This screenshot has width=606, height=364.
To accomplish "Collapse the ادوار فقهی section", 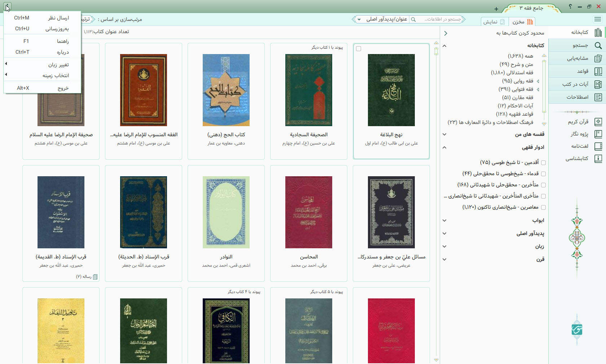I will click(444, 147).
